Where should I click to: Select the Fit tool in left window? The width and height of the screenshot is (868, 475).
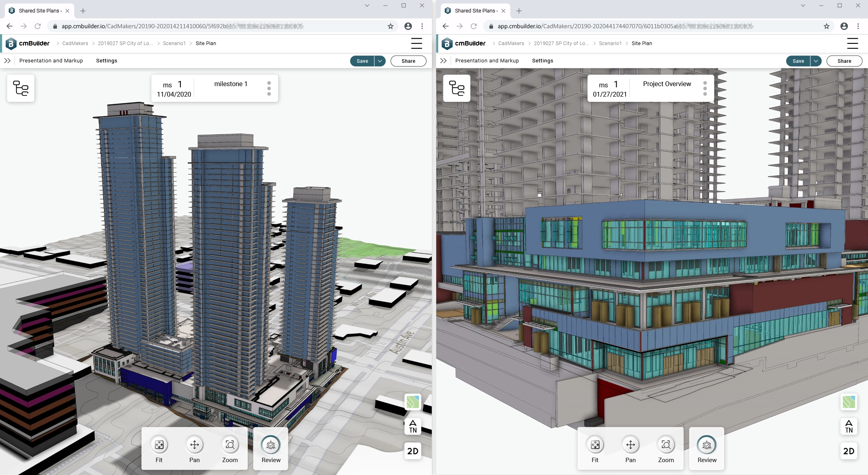coord(159,449)
